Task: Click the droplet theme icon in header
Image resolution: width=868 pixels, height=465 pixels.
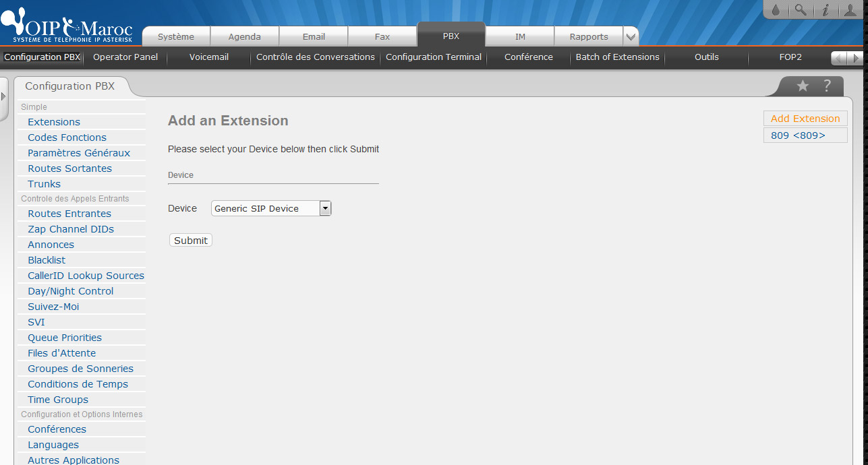Action: click(x=776, y=9)
